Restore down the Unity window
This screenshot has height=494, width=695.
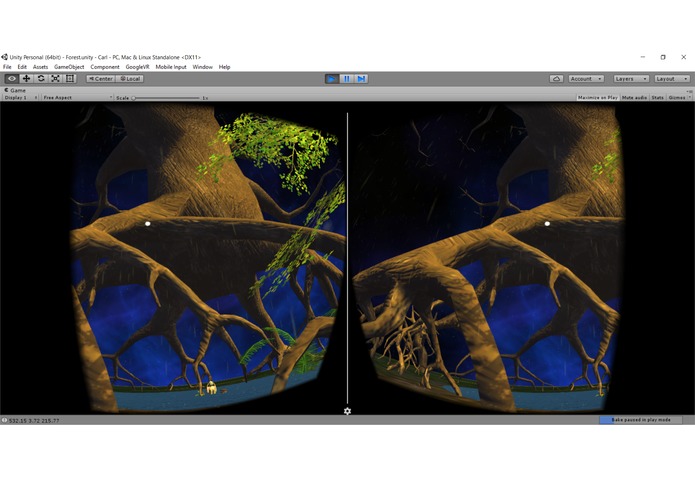point(663,57)
